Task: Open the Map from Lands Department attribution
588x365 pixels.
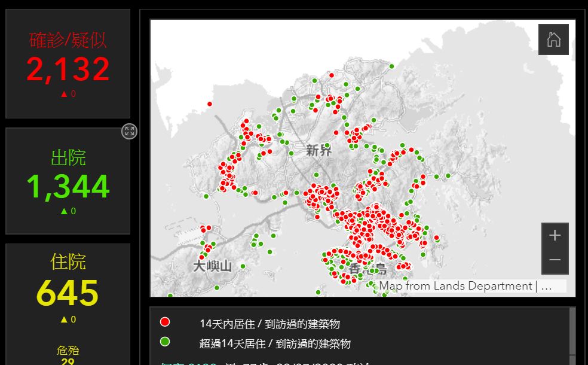Action: coord(465,286)
